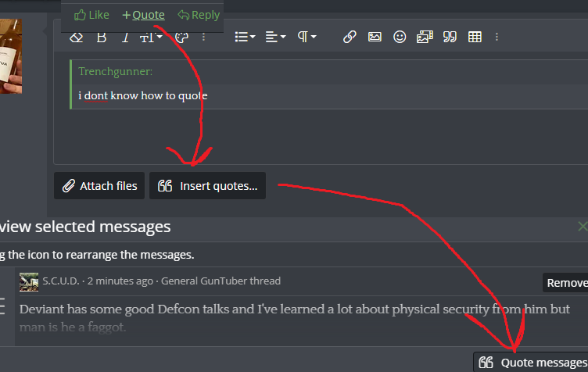Viewport: 588px width, 372px height.
Task: Close the review selected messages dialog
Action: click(583, 227)
